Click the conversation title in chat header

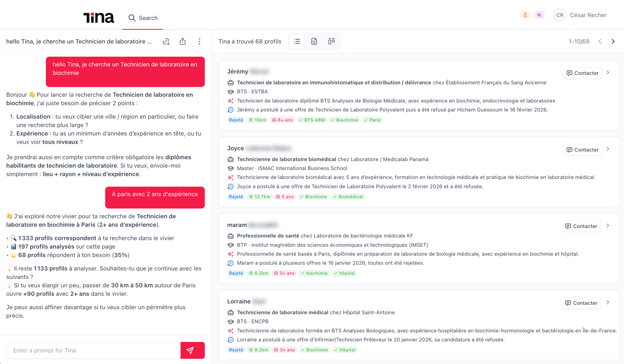79,42
